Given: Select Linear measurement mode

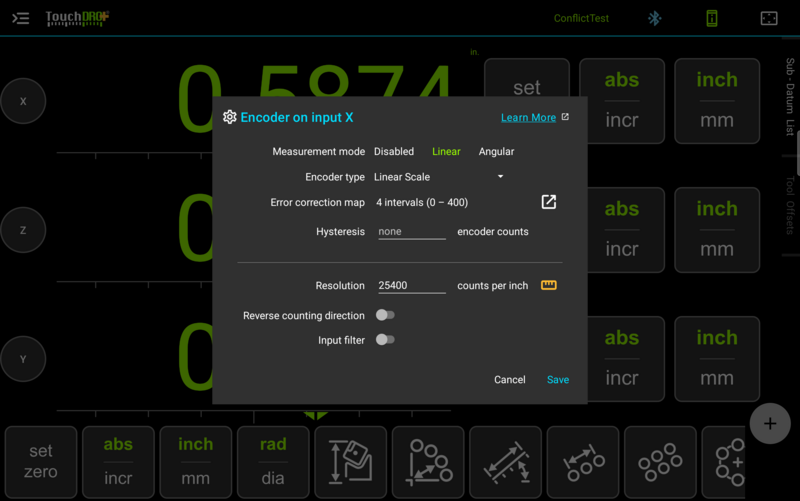Looking at the screenshot, I should click(446, 152).
